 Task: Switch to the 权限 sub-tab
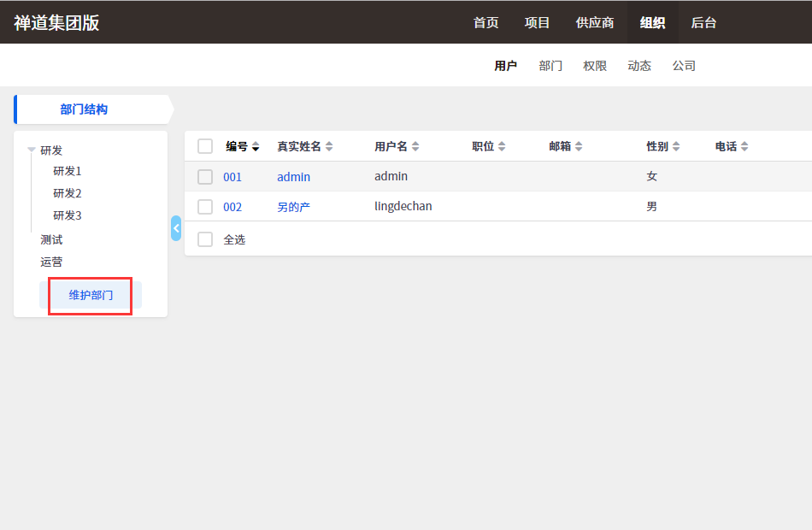tap(595, 66)
